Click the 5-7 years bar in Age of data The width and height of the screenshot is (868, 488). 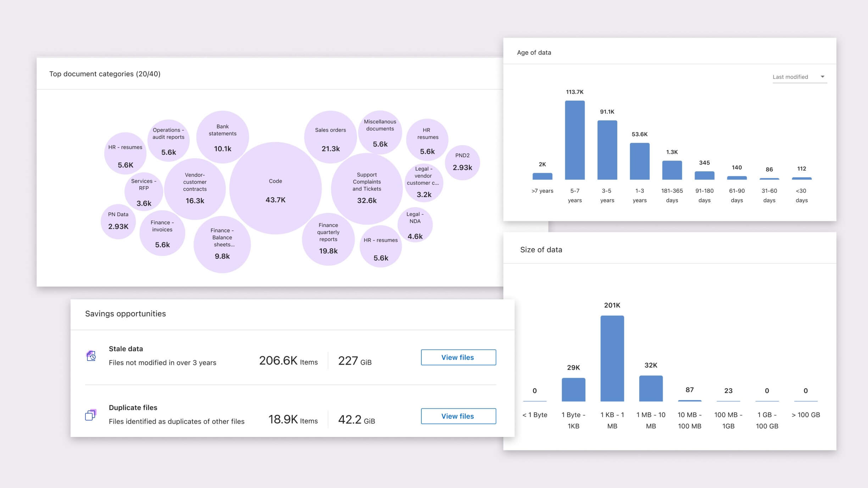point(575,140)
